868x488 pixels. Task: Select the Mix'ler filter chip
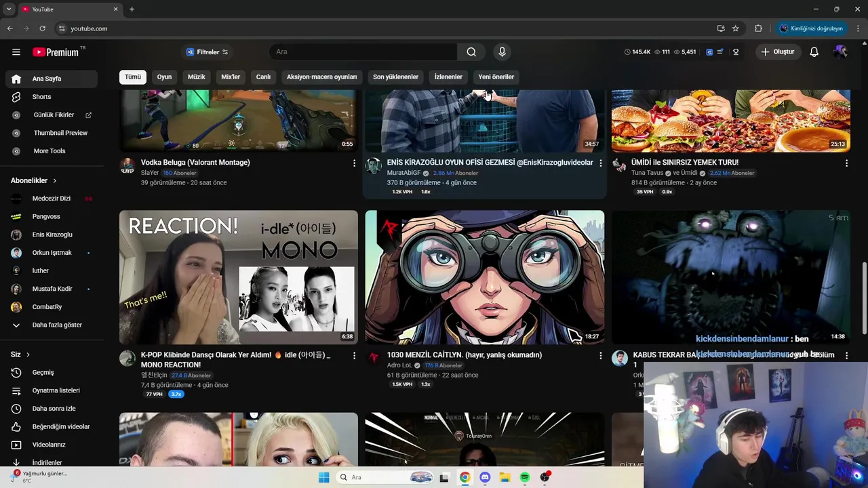(x=231, y=77)
